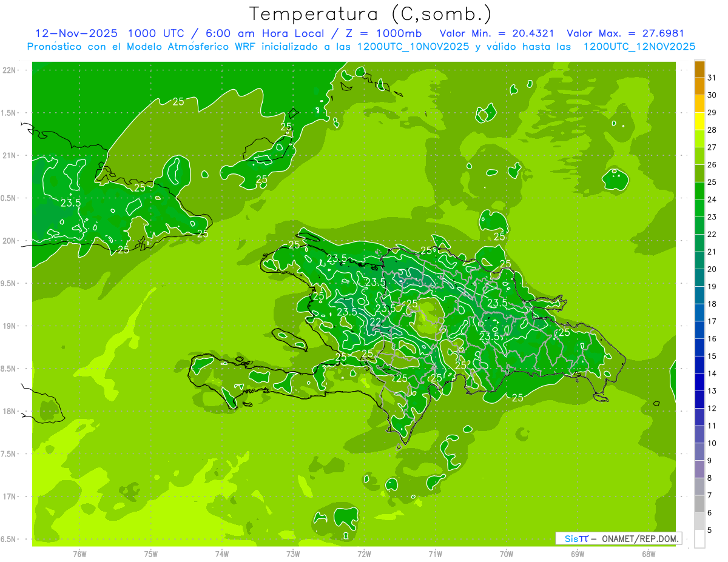The height and width of the screenshot is (562, 728).
Task: Click the '72W' longitude axis label
Action: [x=364, y=554]
